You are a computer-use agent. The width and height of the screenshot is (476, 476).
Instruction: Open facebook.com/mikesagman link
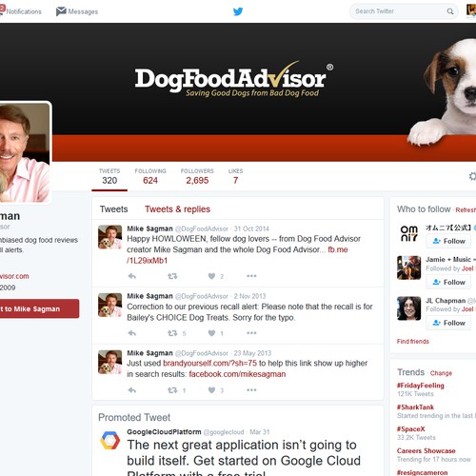237,374
